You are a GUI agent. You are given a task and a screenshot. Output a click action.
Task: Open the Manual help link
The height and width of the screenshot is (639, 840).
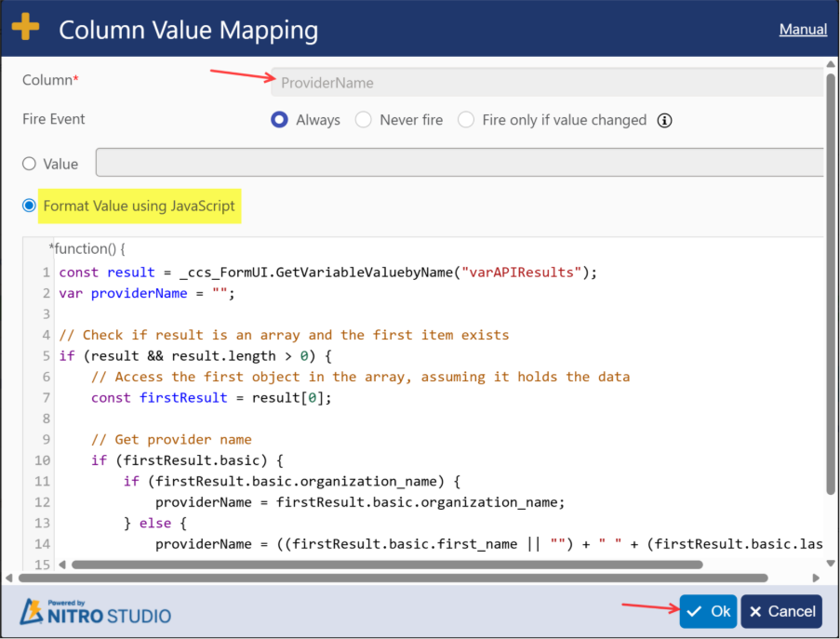tap(803, 29)
